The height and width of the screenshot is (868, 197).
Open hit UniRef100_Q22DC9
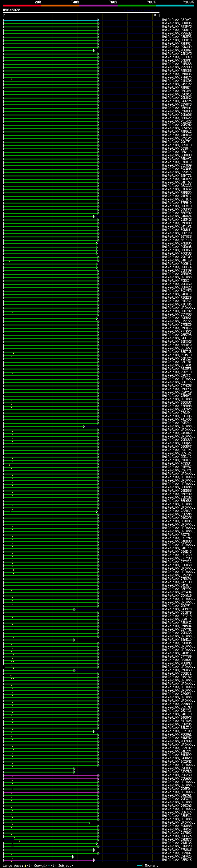point(177,511)
